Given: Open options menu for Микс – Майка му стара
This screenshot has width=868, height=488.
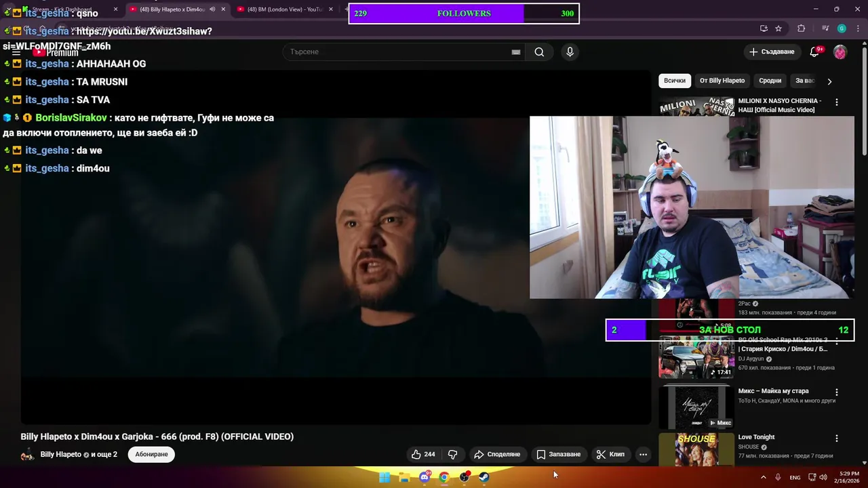Looking at the screenshot, I should [836, 392].
